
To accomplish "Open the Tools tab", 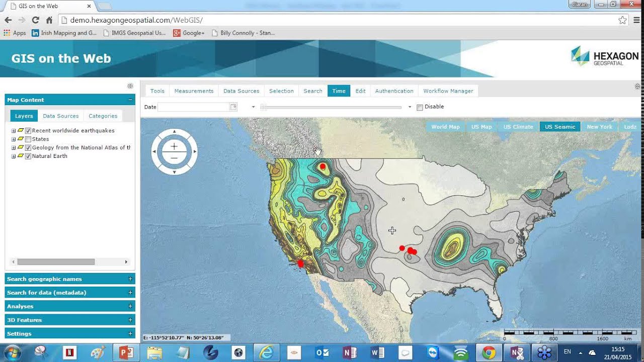I will click(x=157, y=91).
